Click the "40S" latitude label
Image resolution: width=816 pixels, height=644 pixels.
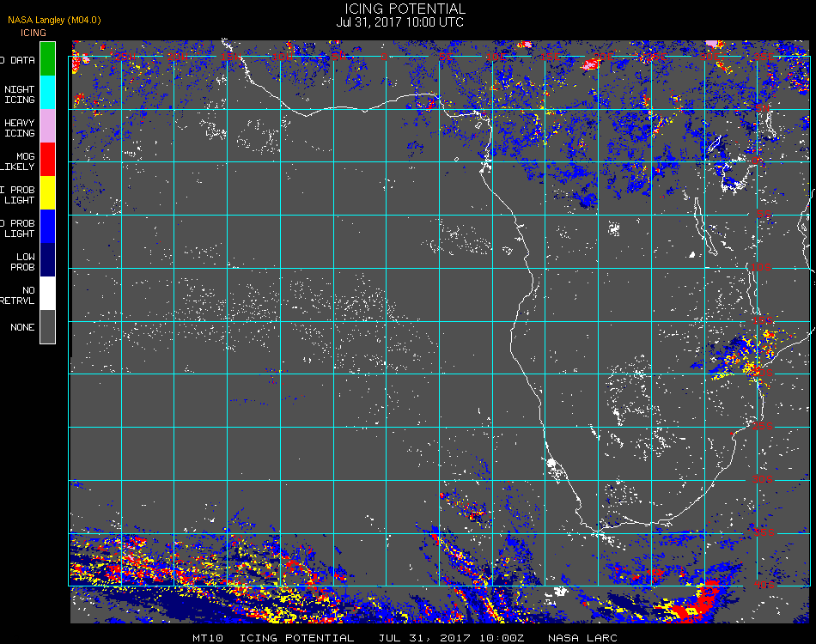tap(764, 586)
